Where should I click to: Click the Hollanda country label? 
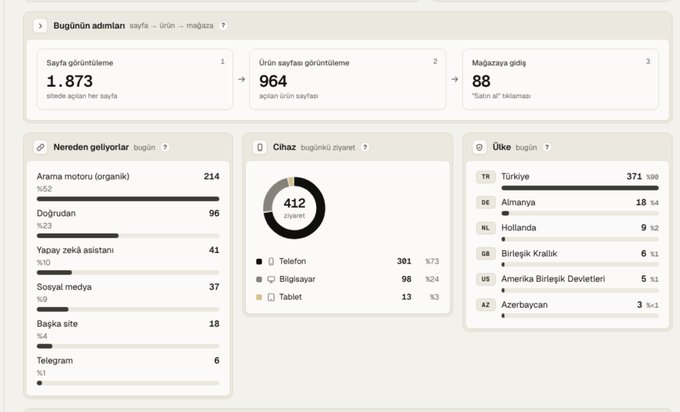click(x=519, y=228)
